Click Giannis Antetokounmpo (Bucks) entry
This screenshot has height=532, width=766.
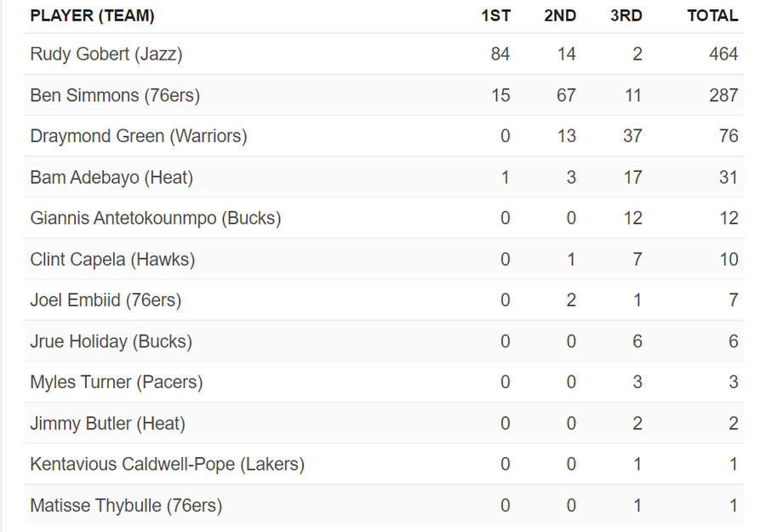point(156,219)
